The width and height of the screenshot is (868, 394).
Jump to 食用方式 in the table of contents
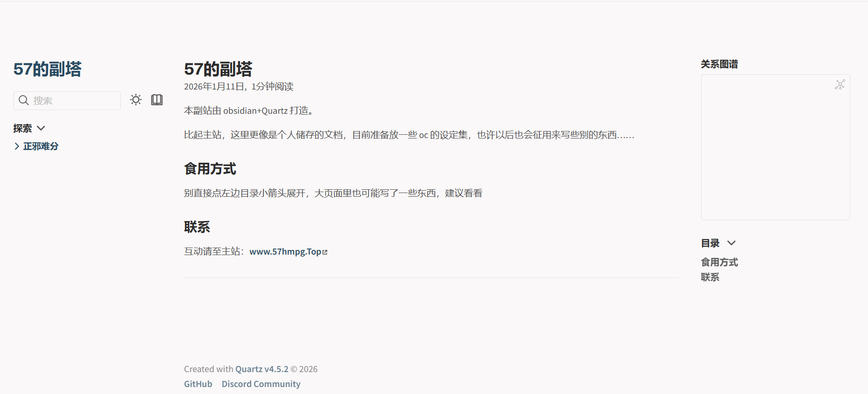click(719, 262)
